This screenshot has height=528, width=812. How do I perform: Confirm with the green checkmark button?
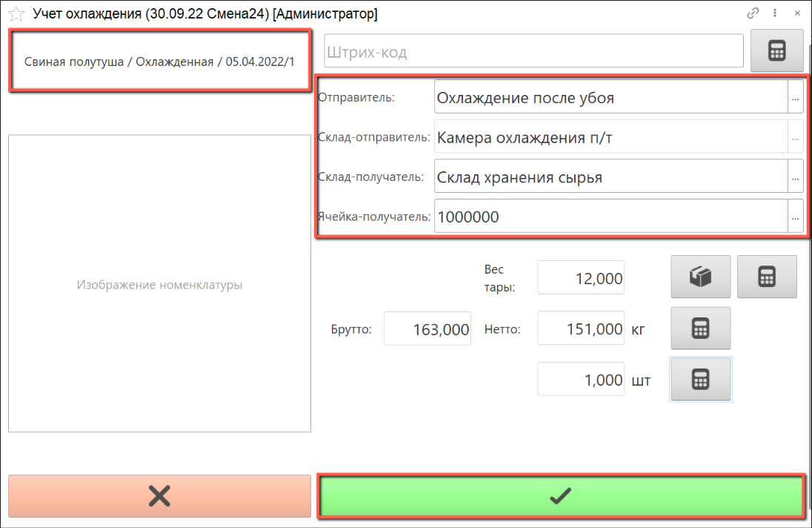[x=561, y=496]
